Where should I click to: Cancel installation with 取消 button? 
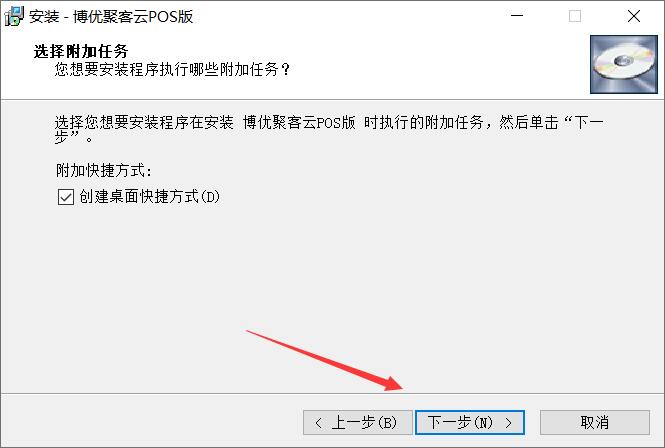[595, 423]
